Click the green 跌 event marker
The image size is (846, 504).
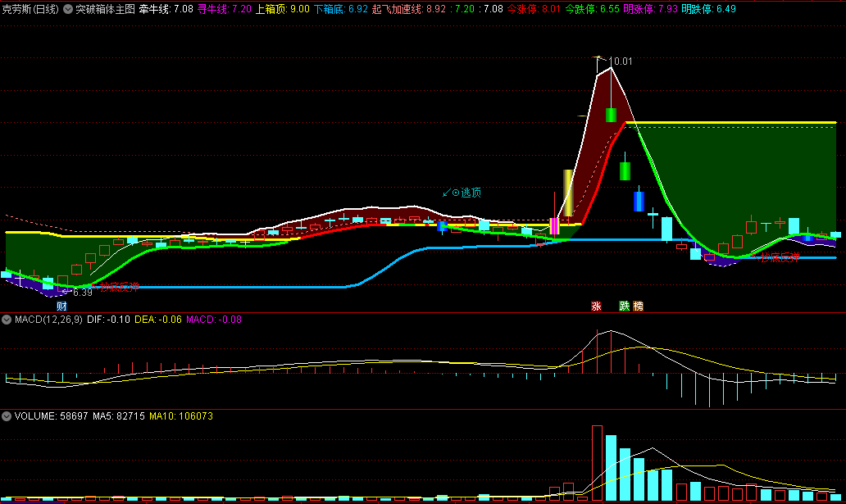coord(624,306)
